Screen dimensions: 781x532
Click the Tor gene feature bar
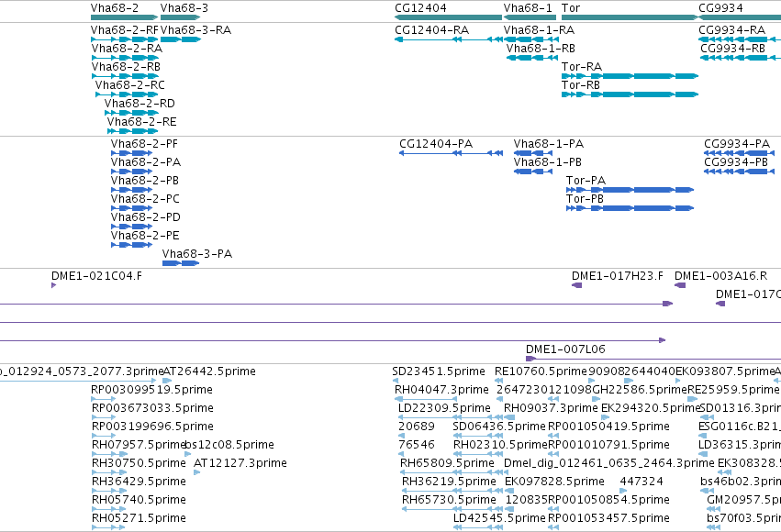[x=630, y=17]
